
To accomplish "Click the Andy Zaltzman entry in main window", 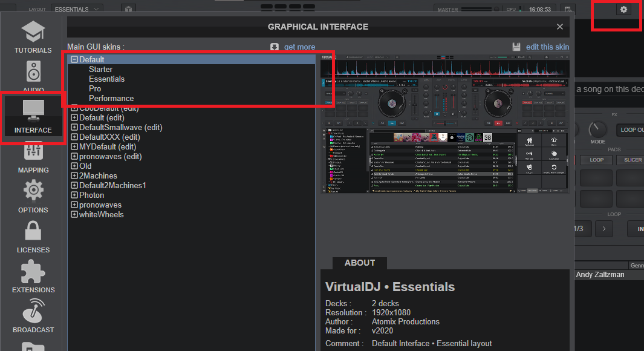I will pyautogui.click(x=600, y=275).
